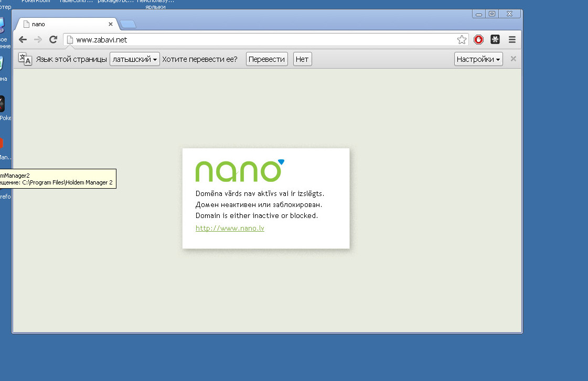Open the red stop-hand extension icon
The width and height of the screenshot is (588, 381).
tap(478, 40)
